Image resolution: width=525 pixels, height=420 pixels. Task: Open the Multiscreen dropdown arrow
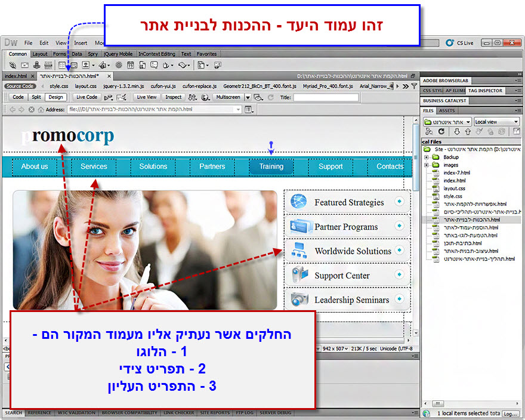[248, 97]
